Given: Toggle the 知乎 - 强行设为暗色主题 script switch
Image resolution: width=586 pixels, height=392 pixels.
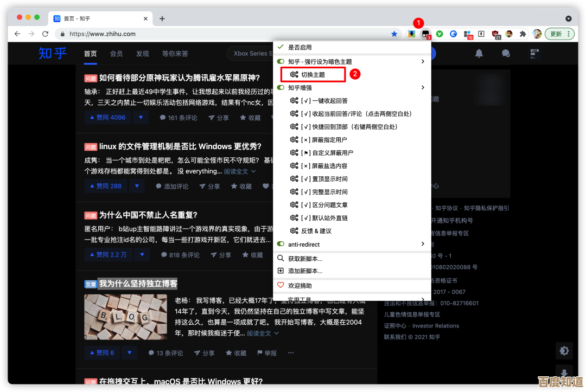Looking at the screenshot, I should coord(281,62).
